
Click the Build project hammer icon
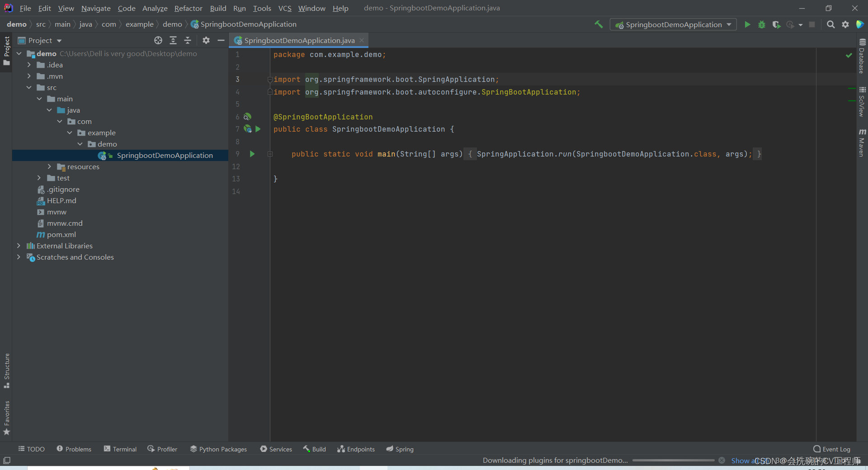pos(599,24)
